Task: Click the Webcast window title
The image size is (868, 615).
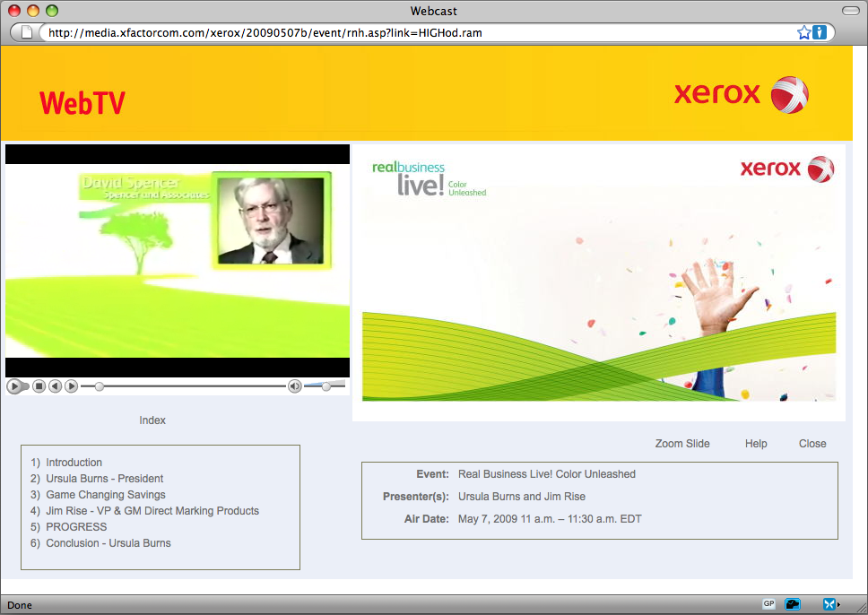Action: click(x=433, y=11)
